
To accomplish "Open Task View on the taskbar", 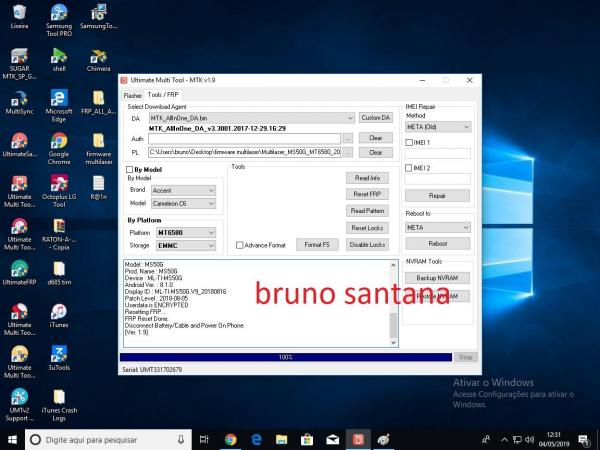I will click(204, 440).
